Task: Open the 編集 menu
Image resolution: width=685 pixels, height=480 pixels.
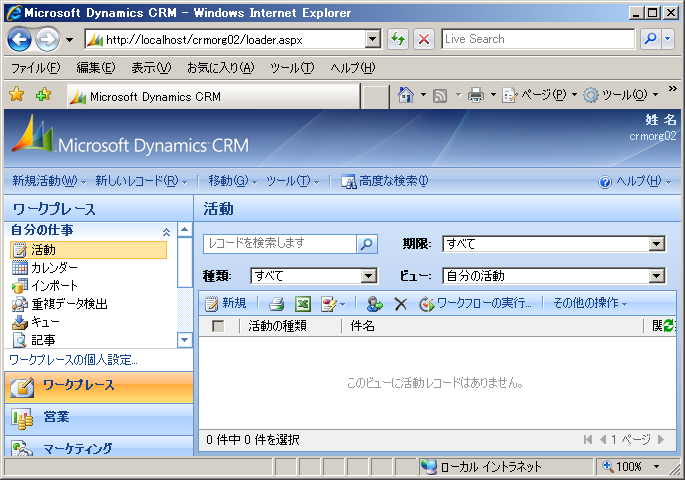Action: pyautogui.click(x=96, y=68)
